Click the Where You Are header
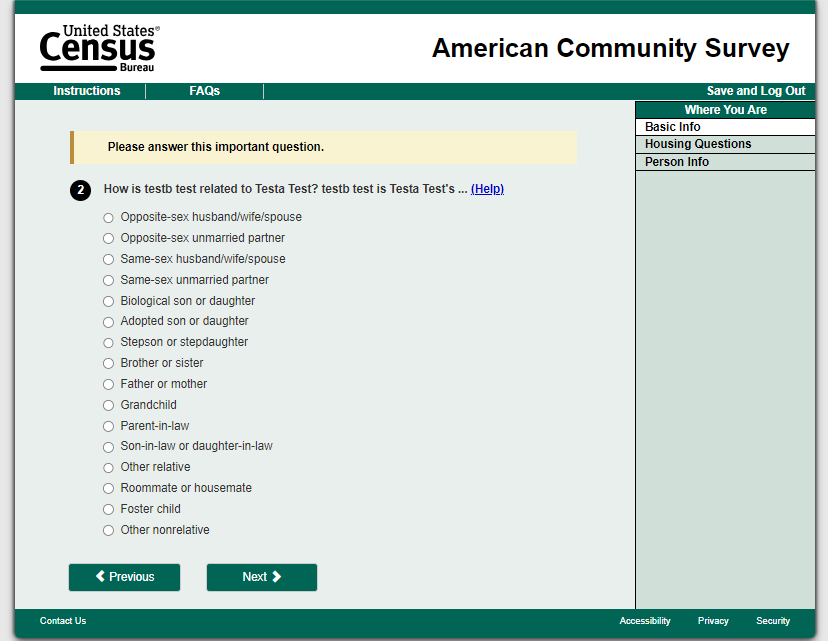 726,110
